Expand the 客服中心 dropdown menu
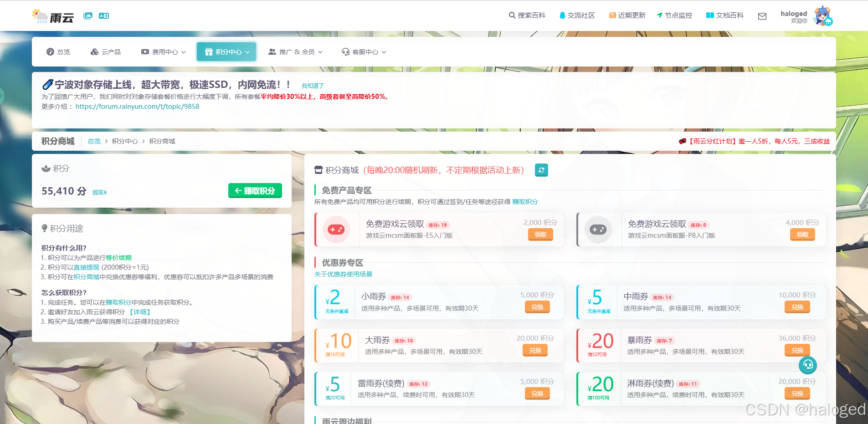868x424 pixels. tap(364, 52)
